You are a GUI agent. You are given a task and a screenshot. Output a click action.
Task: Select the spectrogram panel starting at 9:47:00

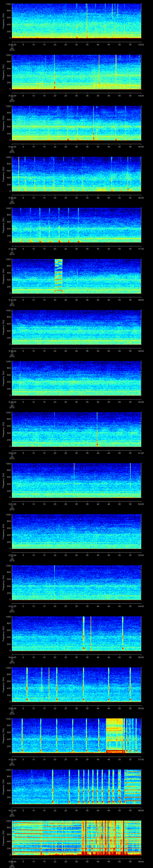click(x=77, y=276)
